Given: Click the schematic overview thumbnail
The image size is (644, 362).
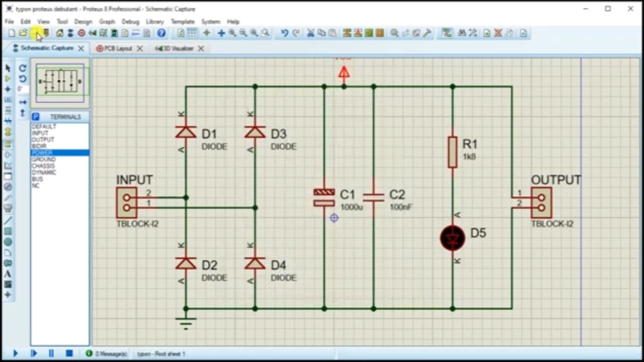Looking at the screenshot, I should pyautogui.click(x=60, y=82).
